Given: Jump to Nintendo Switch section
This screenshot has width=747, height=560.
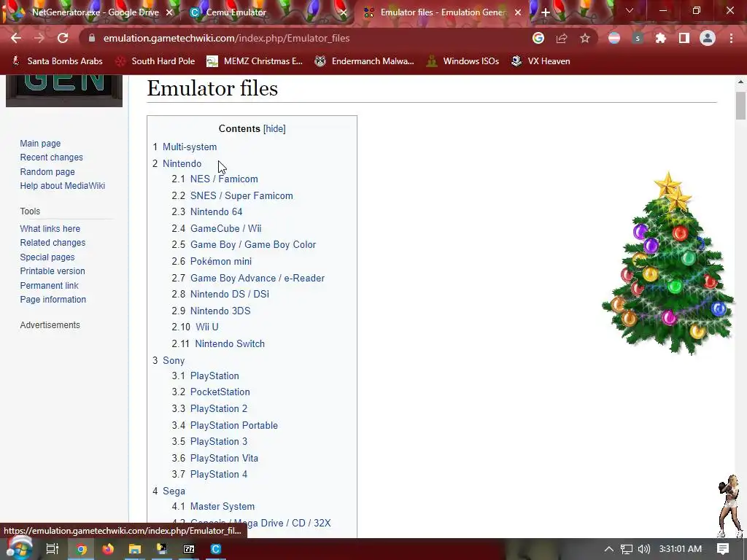Looking at the screenshot, I should tap(230, 343).
